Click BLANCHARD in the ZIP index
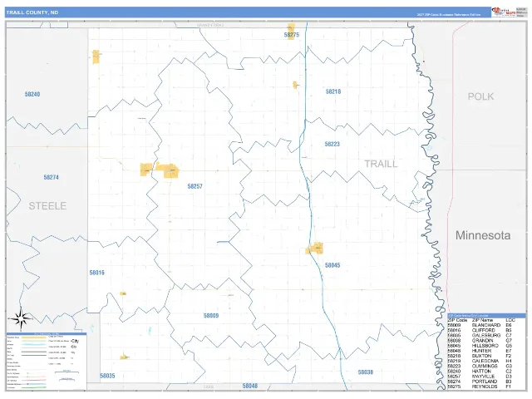 pos(485,325)
